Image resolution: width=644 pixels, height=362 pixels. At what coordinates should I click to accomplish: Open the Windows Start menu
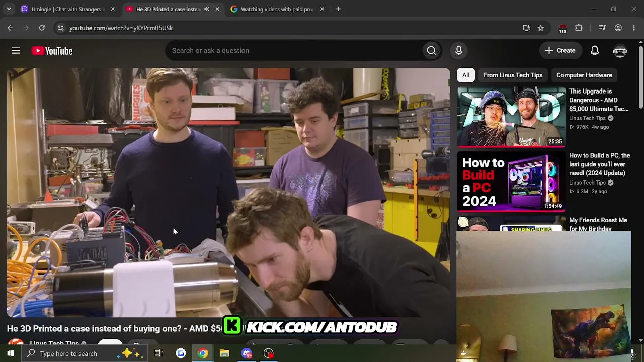tap(10, 353)
